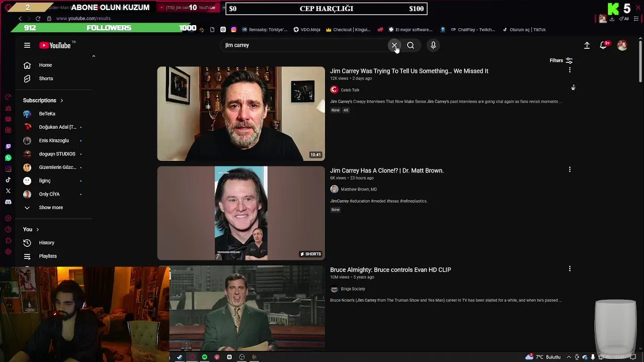Open VDO.Ninja bookmark
Image resolution: width=644 pixels, height=362 pixels.
coord(307,30)
